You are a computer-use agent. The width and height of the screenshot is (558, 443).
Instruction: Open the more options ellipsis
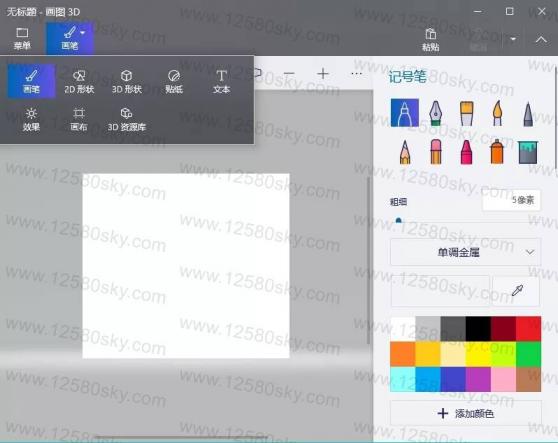356,74
